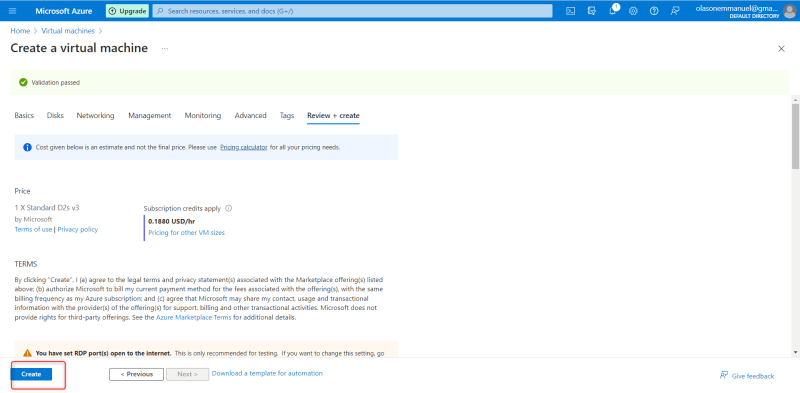Click the scrollbar down arrow
Viewport: 800px width, 393px height.
pyautogui.click(x=795, y=352)
